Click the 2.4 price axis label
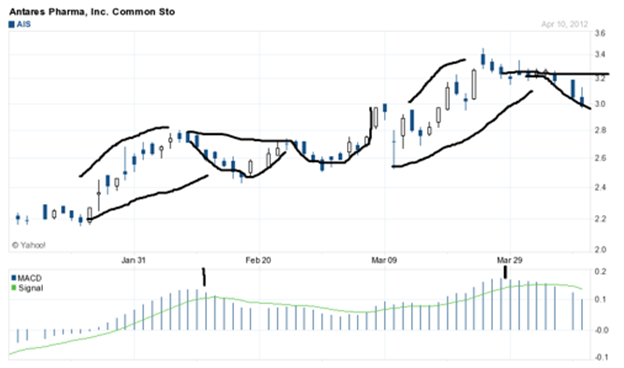The width and height of the screenshot is (624, 368). click(x=600, y=187)
